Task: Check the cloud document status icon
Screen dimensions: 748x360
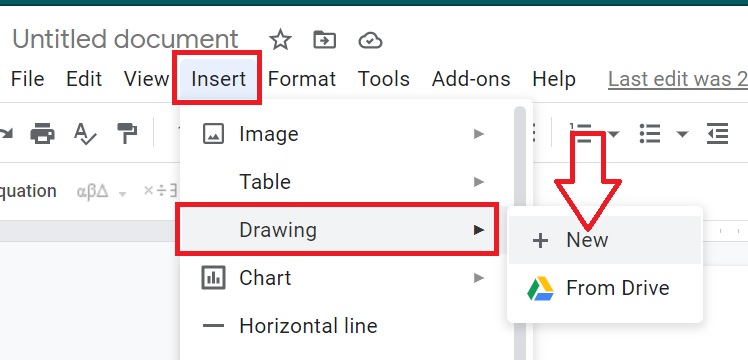Action: tap(370, 41)
